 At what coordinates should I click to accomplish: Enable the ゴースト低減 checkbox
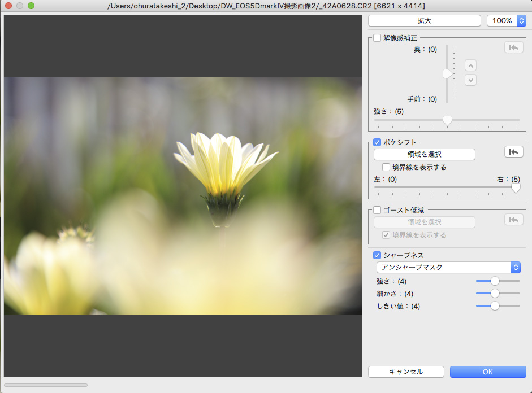(x=377, y=210)
